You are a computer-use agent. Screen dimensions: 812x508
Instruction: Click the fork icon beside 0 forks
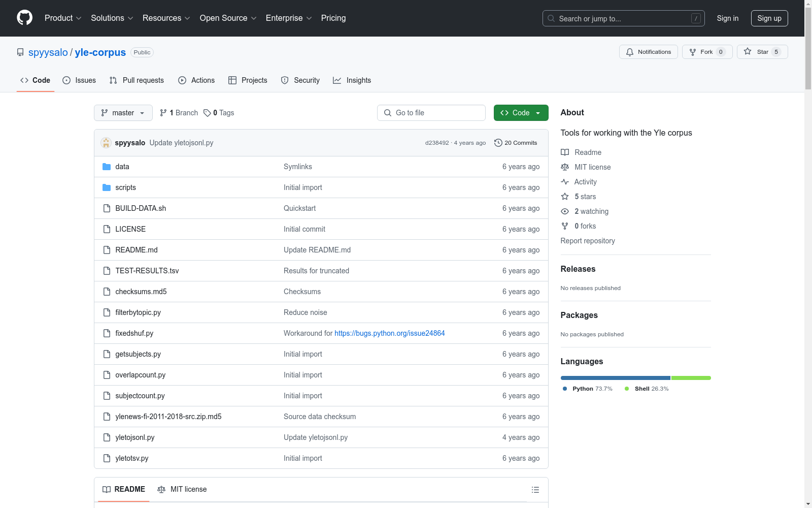click(x=565, y=226)
